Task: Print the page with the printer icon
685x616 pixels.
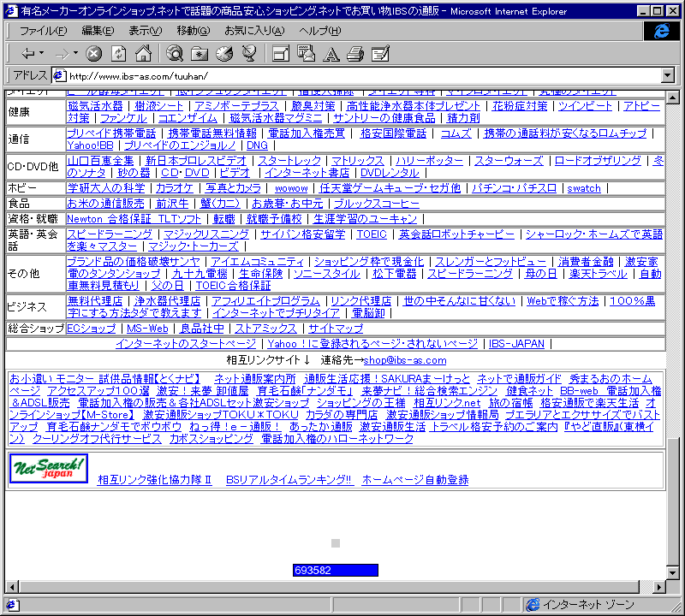Action: (355, 54)
